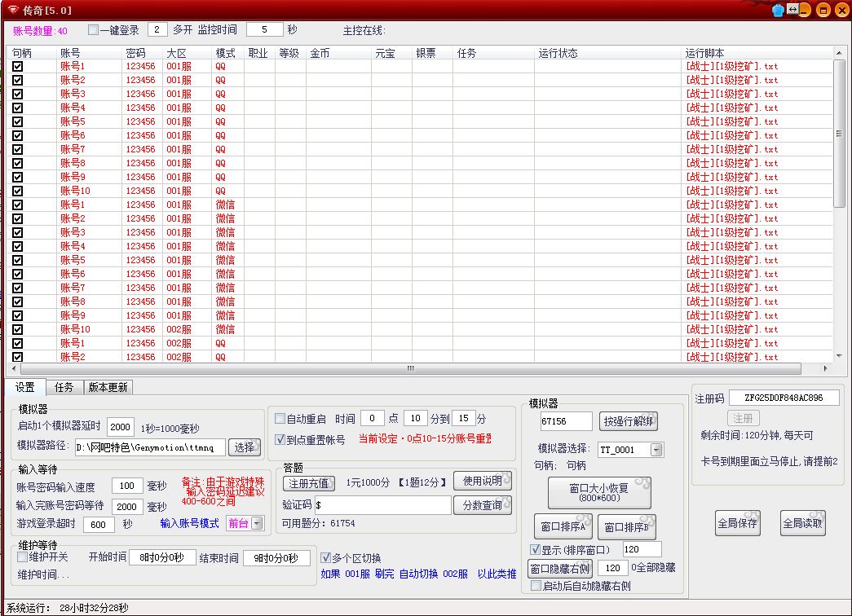Minimize the window with the orange button

805,11
